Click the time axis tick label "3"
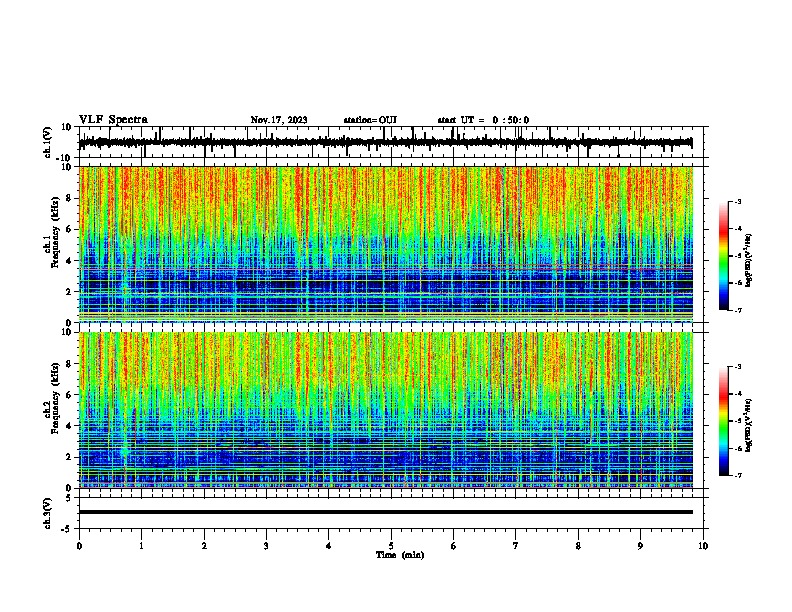 (266, 546)
